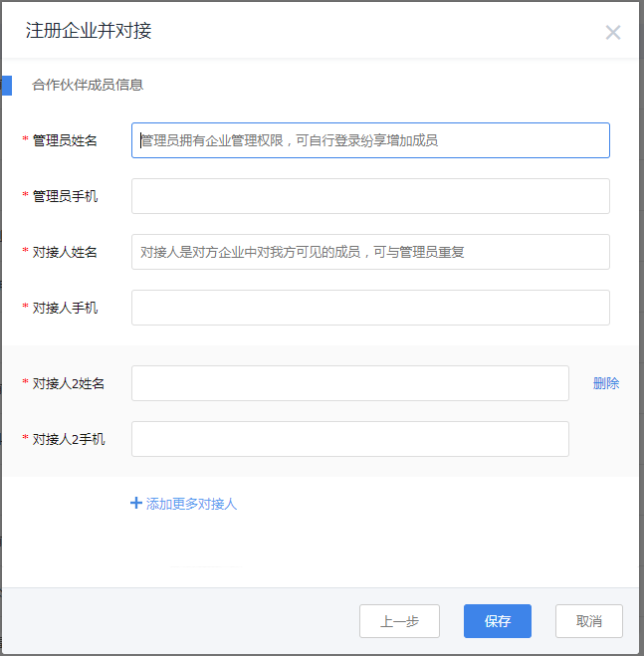The image size is (644, 656).
Task: Click the 管理员姓名 label
Action: (65, 140)
